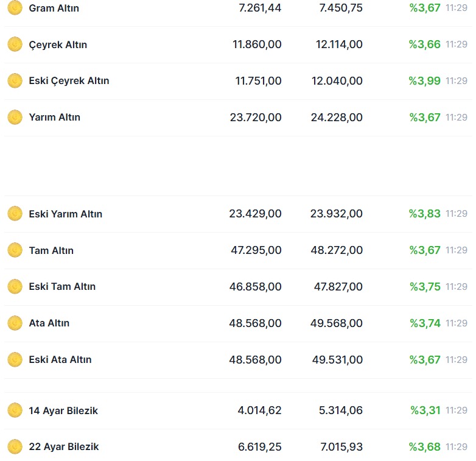This screenshot has width=476, height=461.
Task: Select the coin icon for Eski Çeyrek Altın
Action: tap(15, 81)
